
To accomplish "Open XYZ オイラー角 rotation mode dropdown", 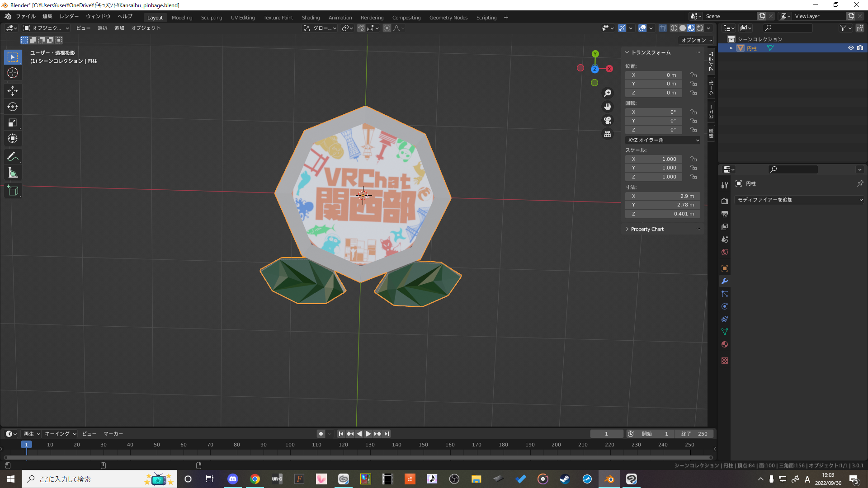I will pos(663,140).
